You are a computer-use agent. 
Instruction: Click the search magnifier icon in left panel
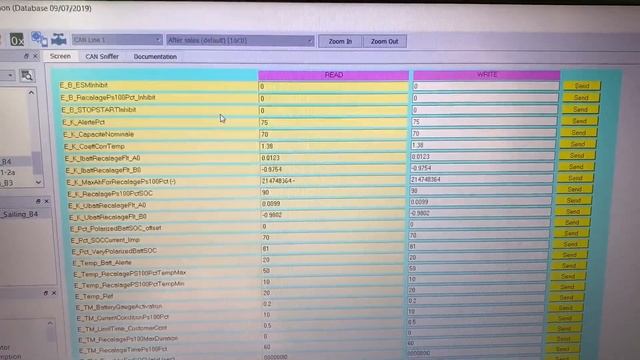(27, 76)
